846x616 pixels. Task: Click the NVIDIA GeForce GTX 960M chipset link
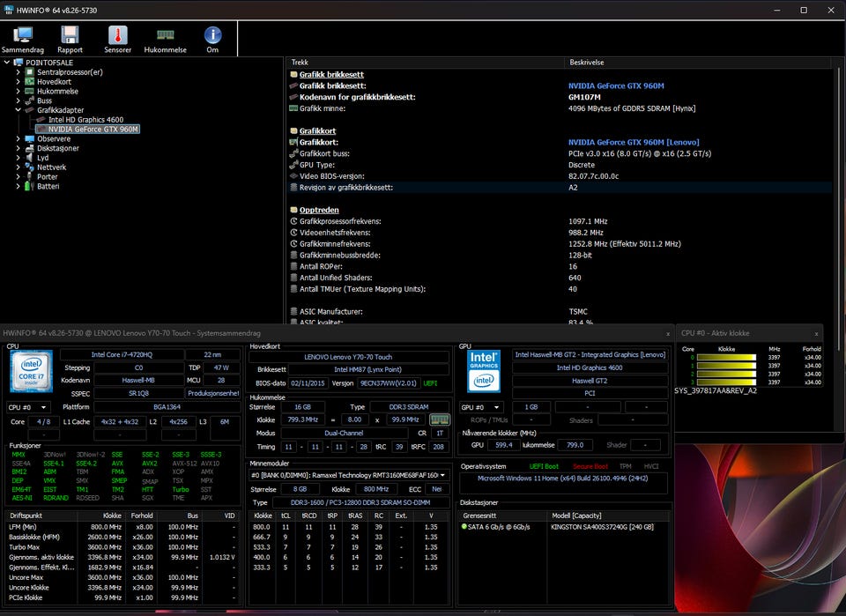(616, 85)
